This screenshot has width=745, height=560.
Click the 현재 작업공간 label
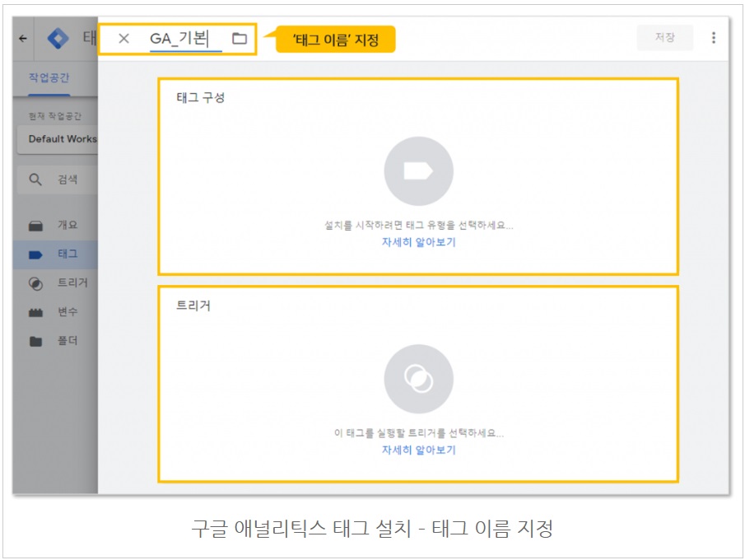point(55,116)
